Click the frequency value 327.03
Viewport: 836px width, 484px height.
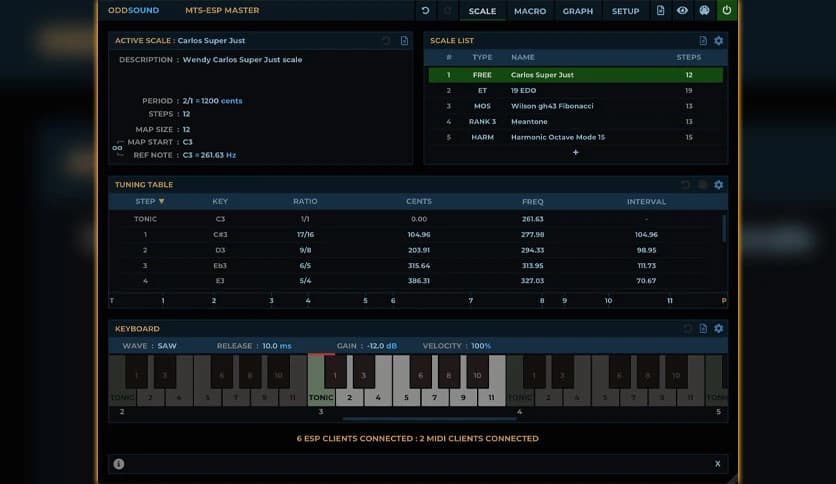tap(533, 281)
